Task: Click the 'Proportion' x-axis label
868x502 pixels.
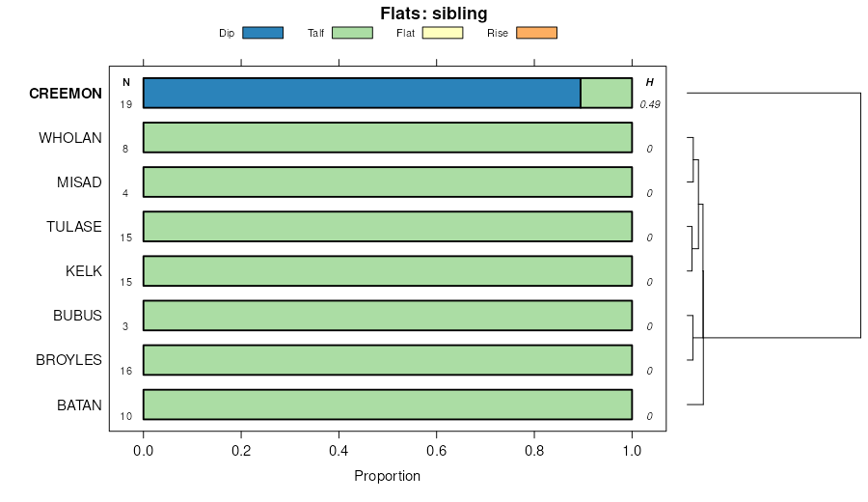Action: pyautogui.click(x=387, y=476)
